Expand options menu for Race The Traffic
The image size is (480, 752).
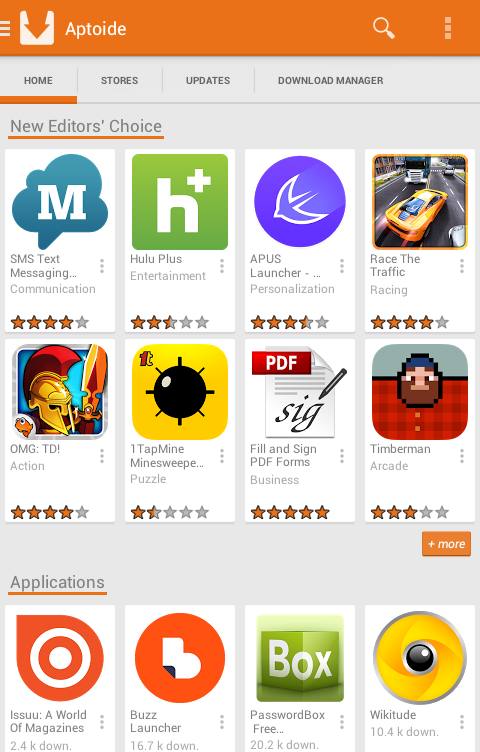462,266
